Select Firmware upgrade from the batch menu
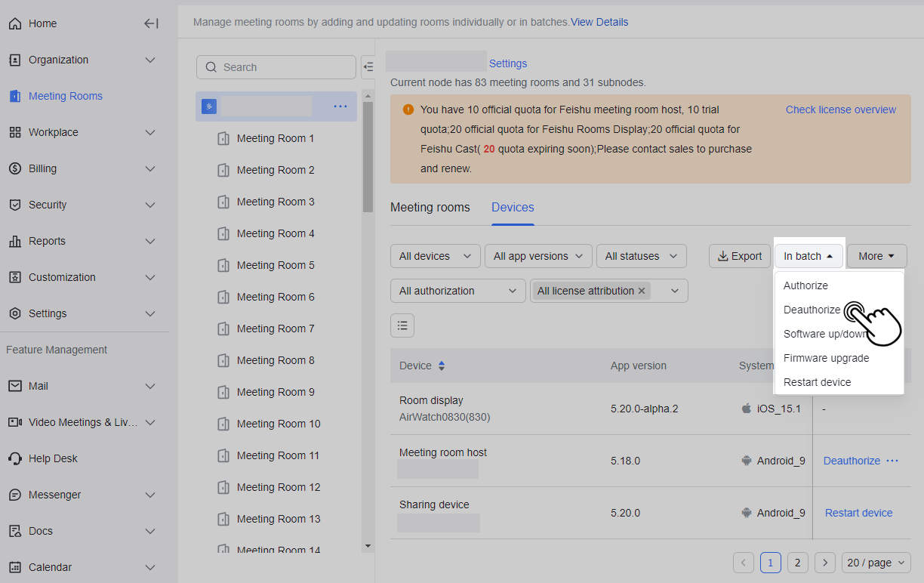Screen dimensions: 924x583 coord(826,358)
